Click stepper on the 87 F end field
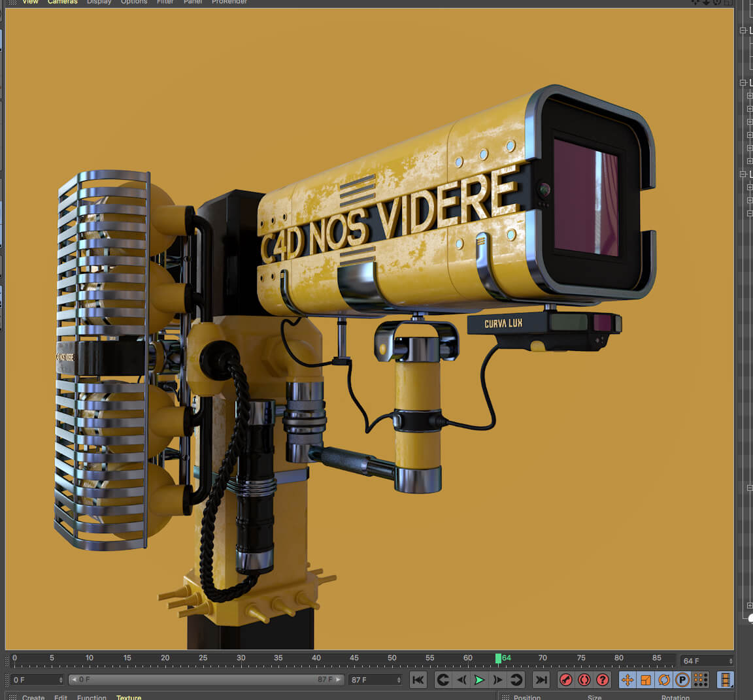This screenshot has height=700, width=753. [x=398, y=680]
